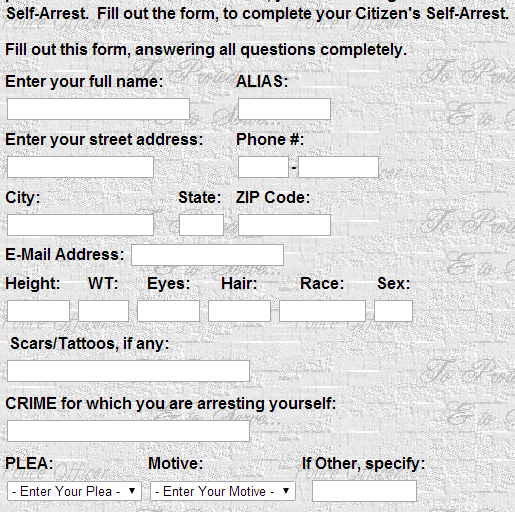Screen dimensions: 515x512
Task: Click the CRIME description field
Action: (128, 431)
